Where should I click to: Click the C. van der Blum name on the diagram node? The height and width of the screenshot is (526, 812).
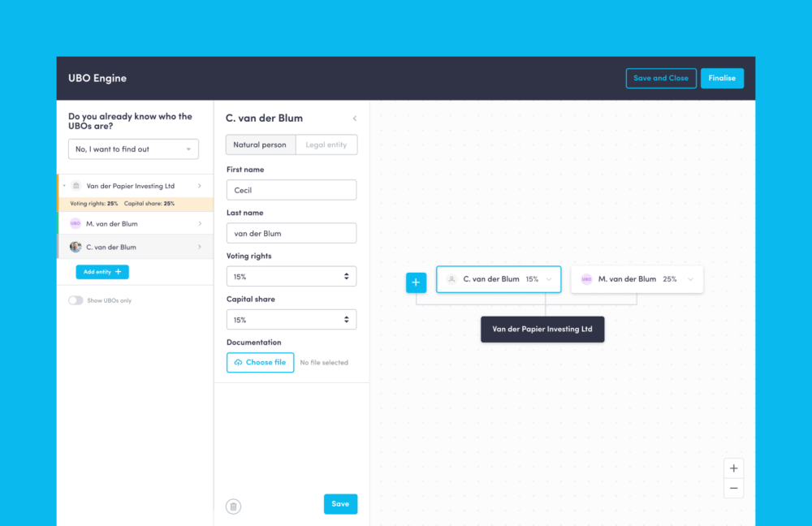(x=491, y=279)
